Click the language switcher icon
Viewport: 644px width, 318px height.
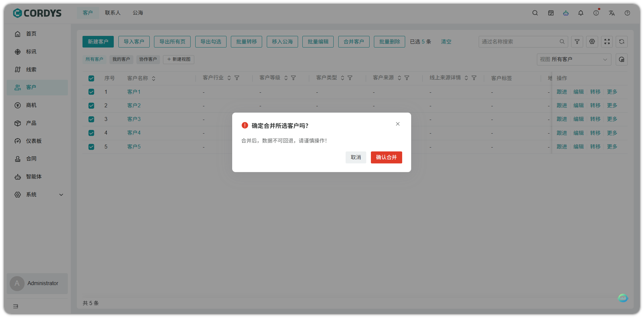pos(612,13)
